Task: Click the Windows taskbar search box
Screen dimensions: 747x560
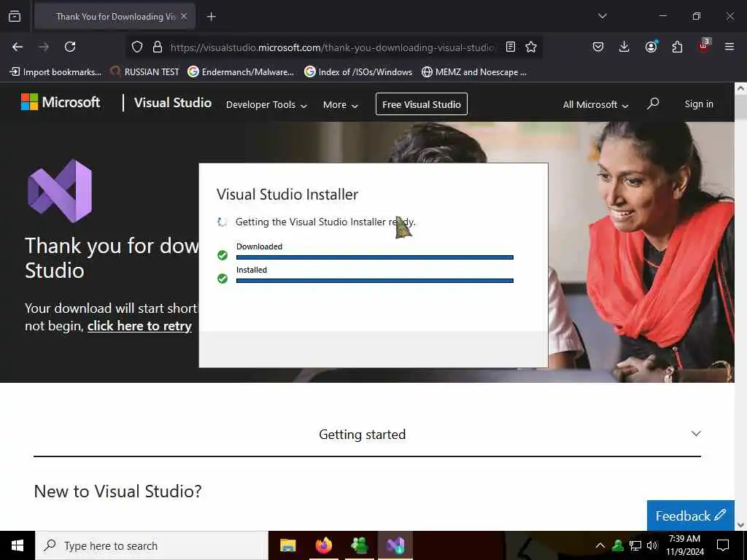Action: 152,545
